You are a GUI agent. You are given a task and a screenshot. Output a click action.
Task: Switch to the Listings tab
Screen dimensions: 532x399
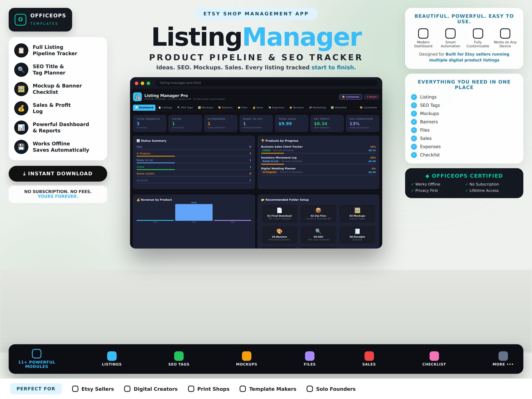165,108
